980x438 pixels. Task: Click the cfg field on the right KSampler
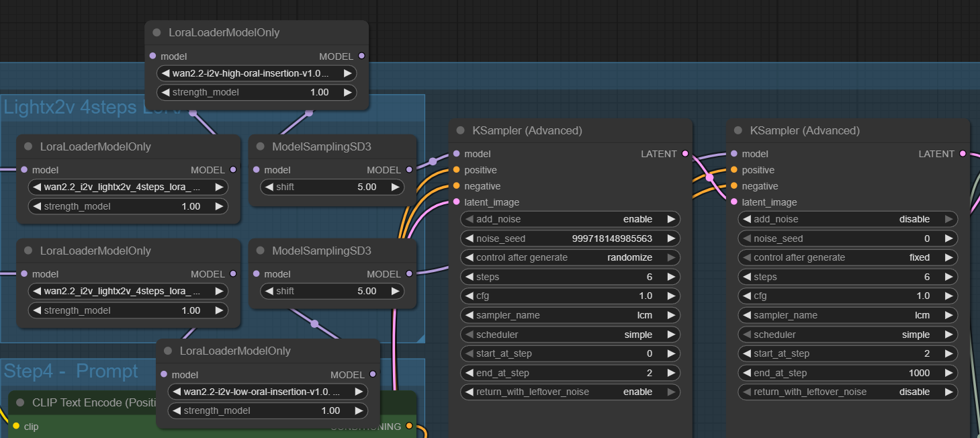(848, 296)
